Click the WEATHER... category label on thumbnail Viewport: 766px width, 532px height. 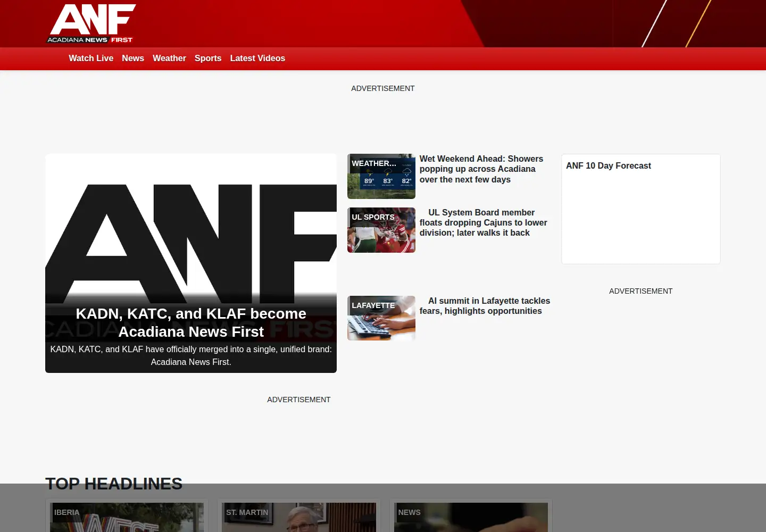(x=374, y=163)
